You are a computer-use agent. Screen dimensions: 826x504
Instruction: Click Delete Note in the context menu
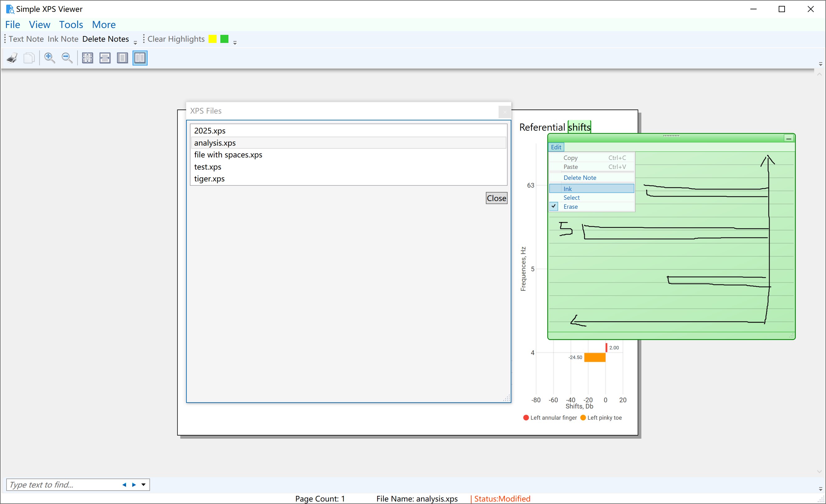point(580,177)
